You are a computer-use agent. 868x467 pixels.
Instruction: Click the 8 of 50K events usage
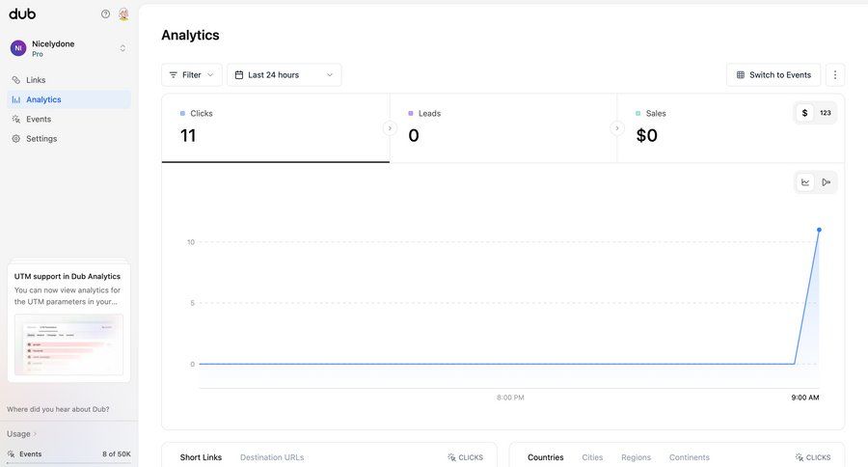point(117,453)
